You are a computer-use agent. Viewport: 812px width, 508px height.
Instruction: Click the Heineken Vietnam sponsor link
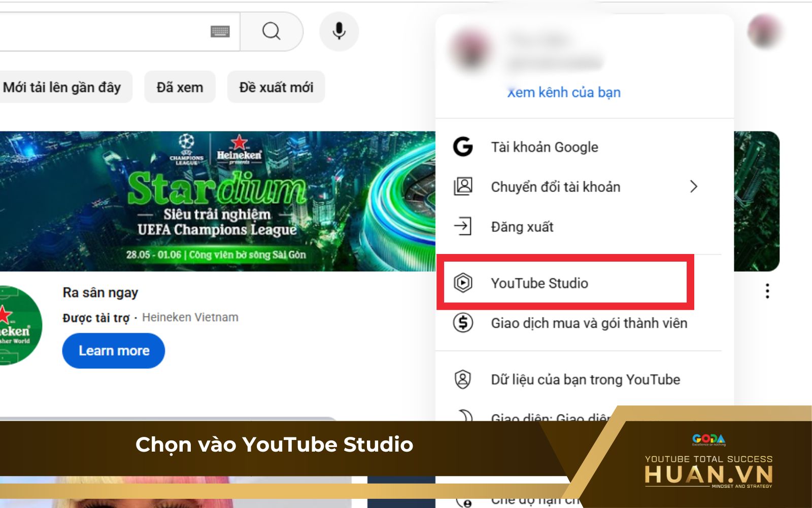pos(190,317)
